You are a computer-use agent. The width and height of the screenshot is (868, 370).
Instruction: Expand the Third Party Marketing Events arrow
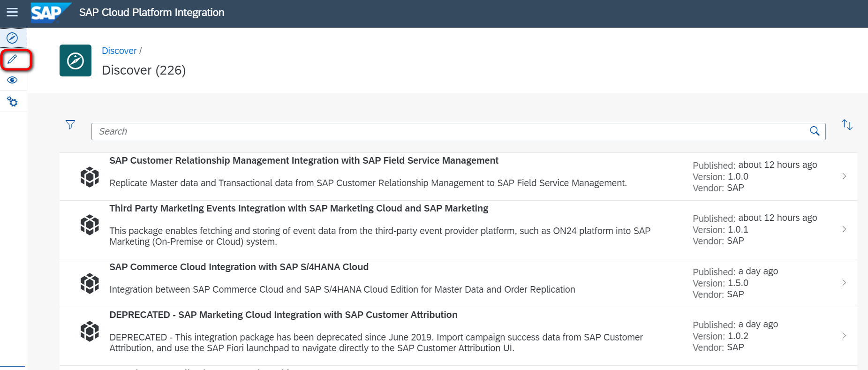click(x=844, y=229)
